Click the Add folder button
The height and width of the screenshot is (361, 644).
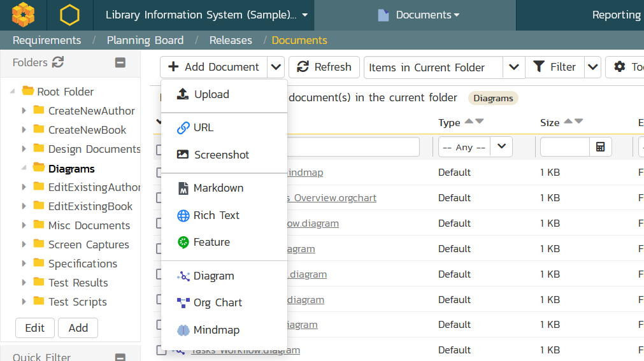pos(78,328)
